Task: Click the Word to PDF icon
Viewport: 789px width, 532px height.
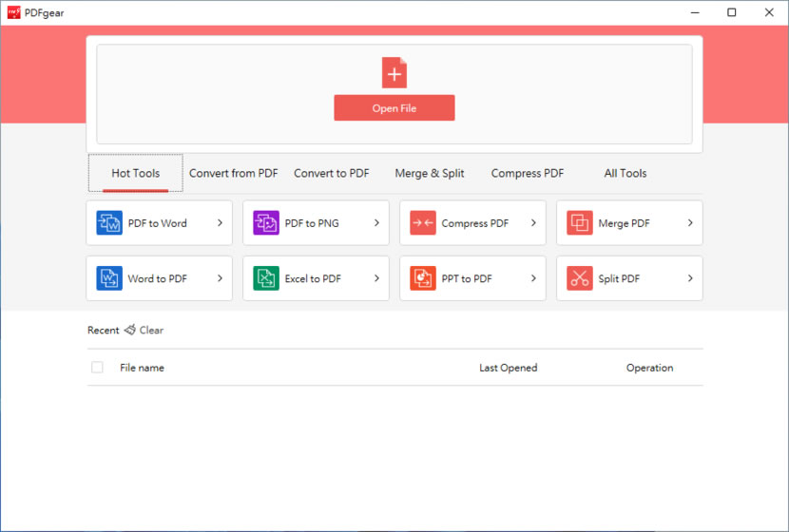Action: (x=109, y=278)
